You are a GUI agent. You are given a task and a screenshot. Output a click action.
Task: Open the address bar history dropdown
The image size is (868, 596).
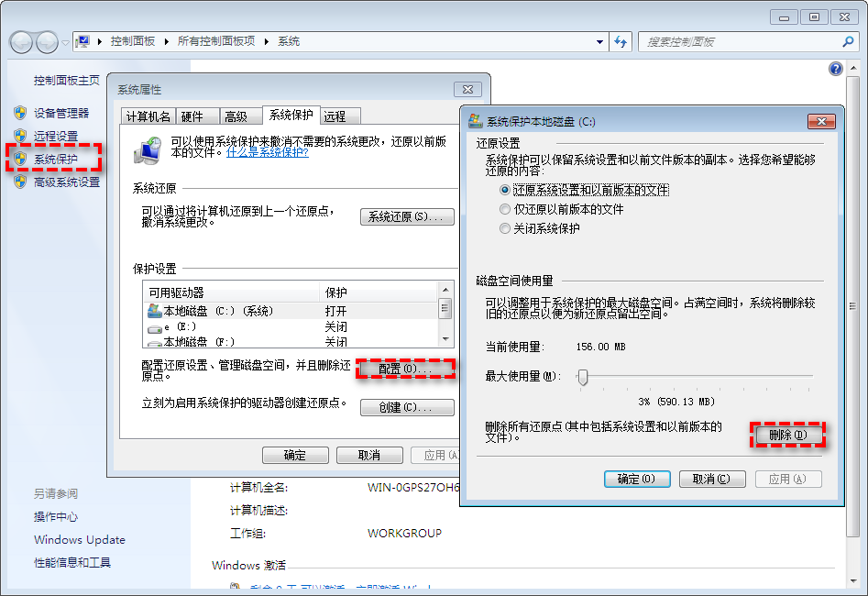coord(599,42)
